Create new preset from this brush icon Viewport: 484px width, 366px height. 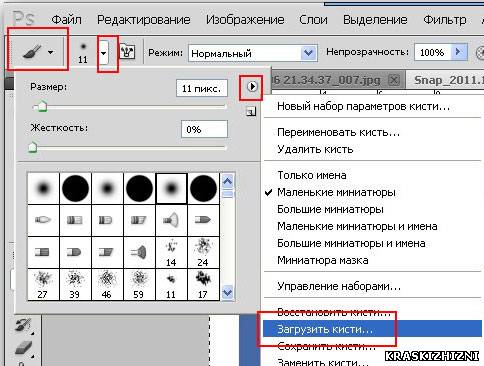(x=251, y=112)
